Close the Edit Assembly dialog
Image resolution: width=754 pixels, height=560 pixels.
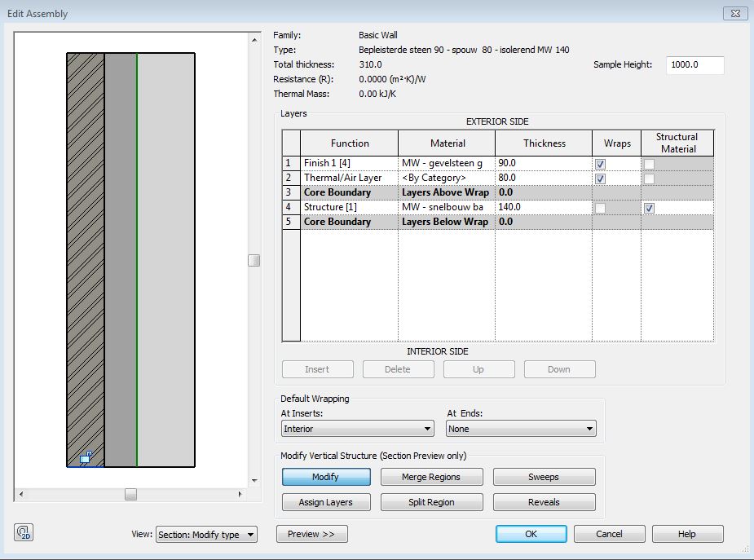[734, 13]
